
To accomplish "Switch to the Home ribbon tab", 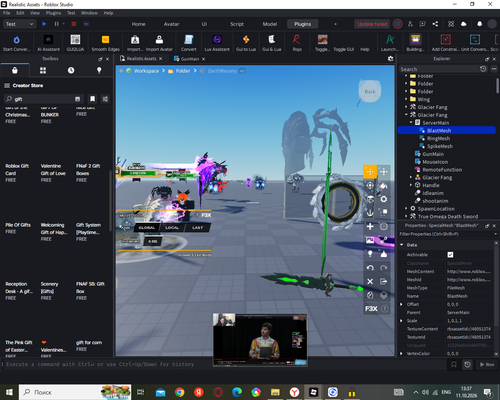I will click(138, 24).
